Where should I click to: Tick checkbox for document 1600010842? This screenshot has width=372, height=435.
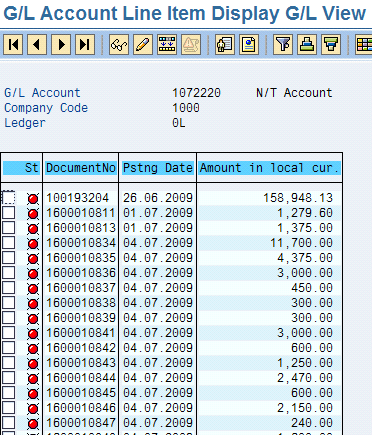click(x=9, y=347)
